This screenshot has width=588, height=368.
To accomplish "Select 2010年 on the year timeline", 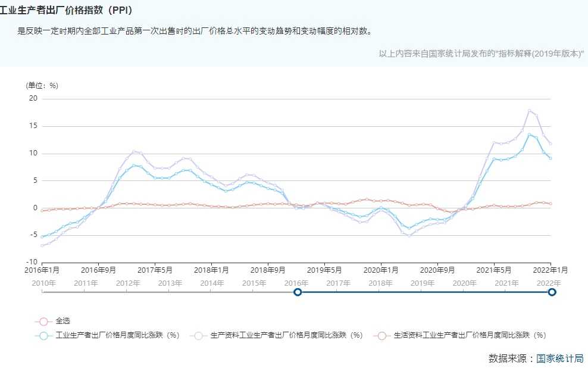I will point(43,283).
